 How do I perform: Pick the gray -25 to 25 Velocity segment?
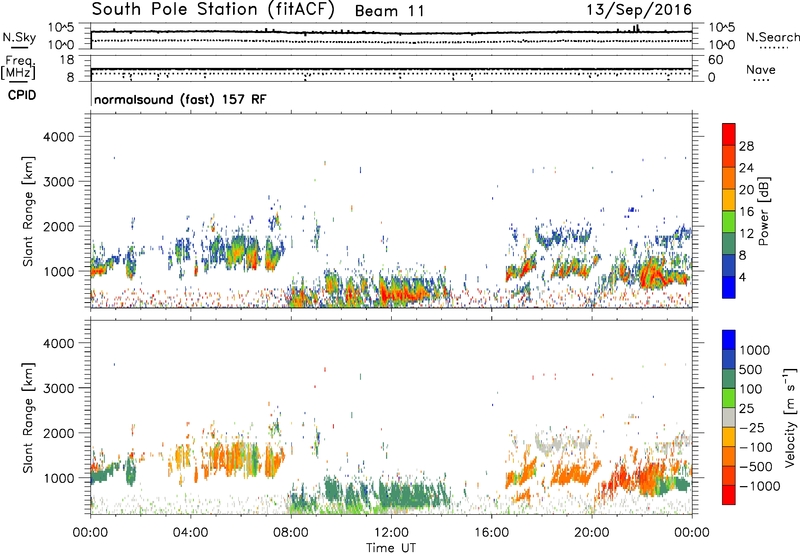coord(729,418)
